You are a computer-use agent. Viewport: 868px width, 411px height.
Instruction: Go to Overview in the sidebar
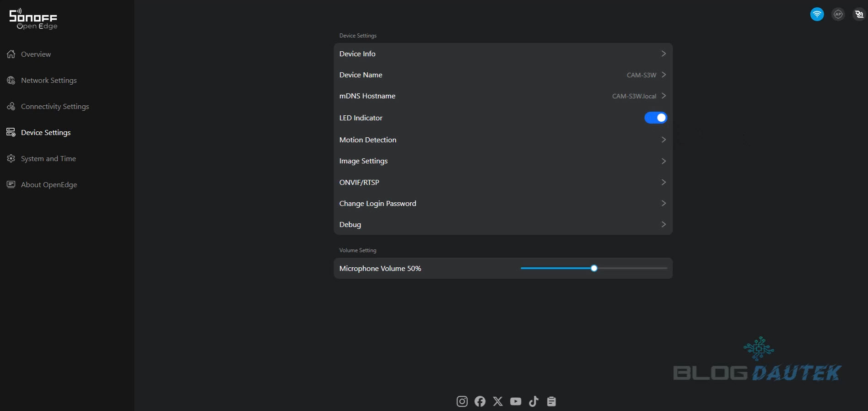(x=29, y=54)
